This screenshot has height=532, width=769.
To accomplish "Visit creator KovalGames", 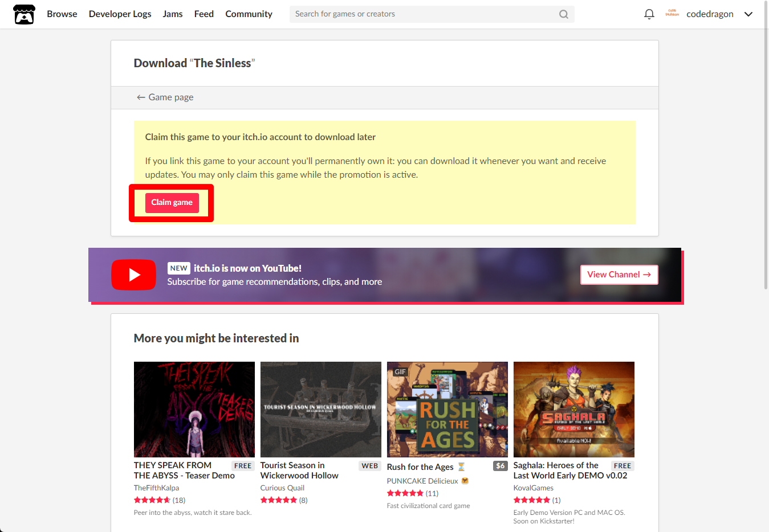I will 534,488.
